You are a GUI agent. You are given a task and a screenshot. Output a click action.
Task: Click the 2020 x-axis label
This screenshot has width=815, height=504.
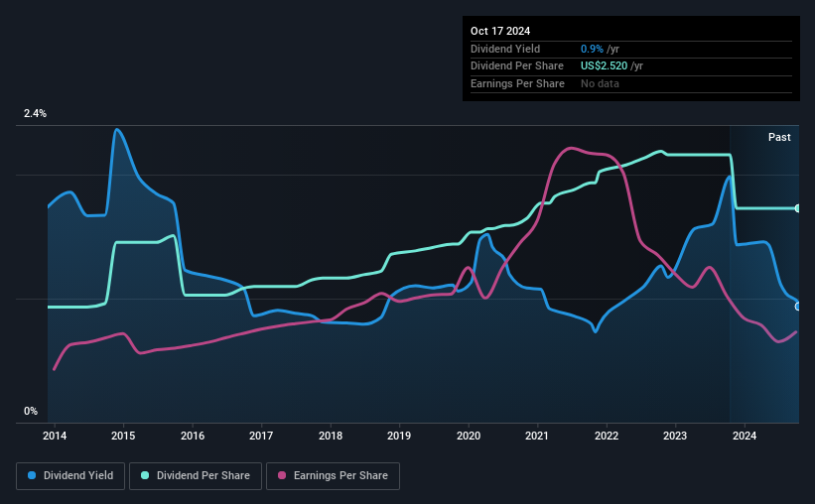469,436
